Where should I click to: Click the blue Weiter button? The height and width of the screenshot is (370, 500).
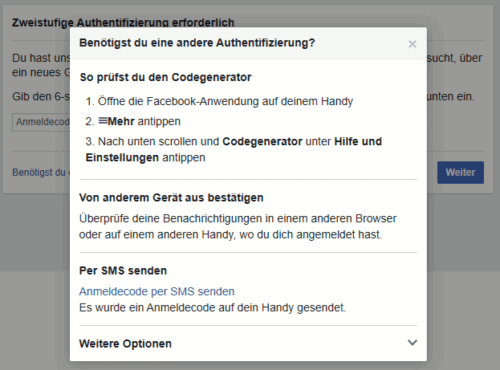click(460, 172)
